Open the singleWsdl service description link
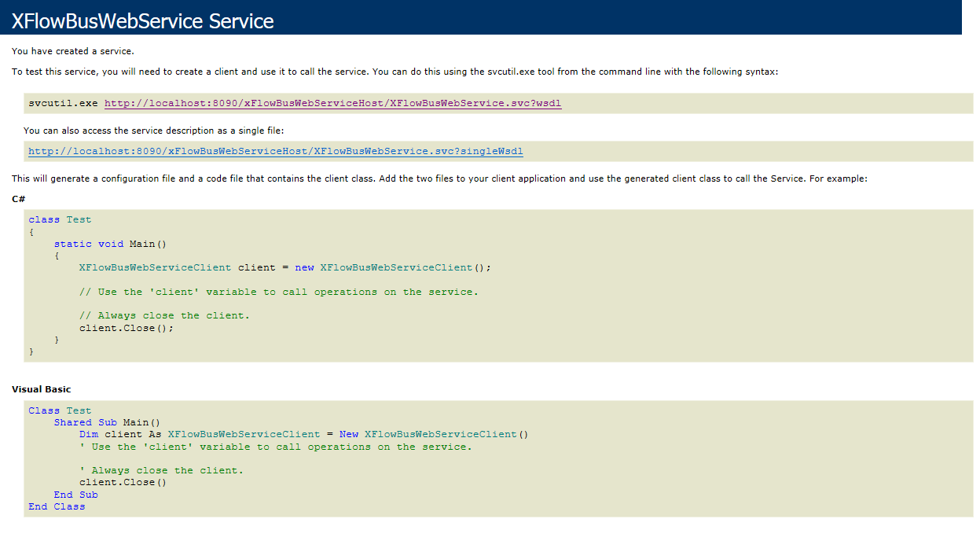The image size is (980, 552). (x=276, y=151)
